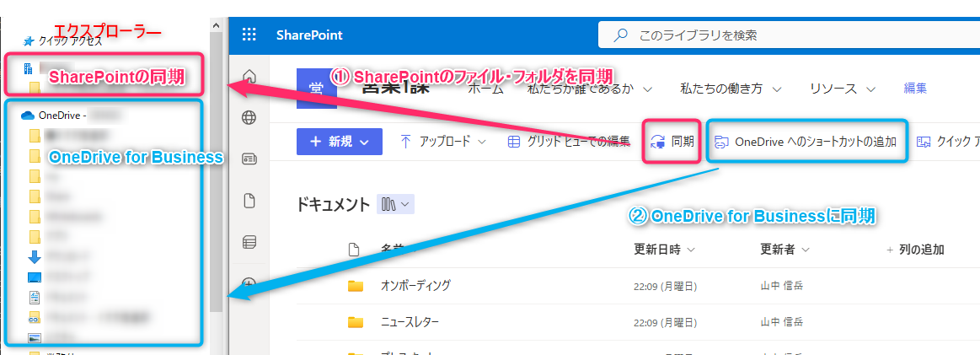Viewport: 980px width, 355px height.
Task: Click 同期 to sync the library
Action: (x=672, y=142)
